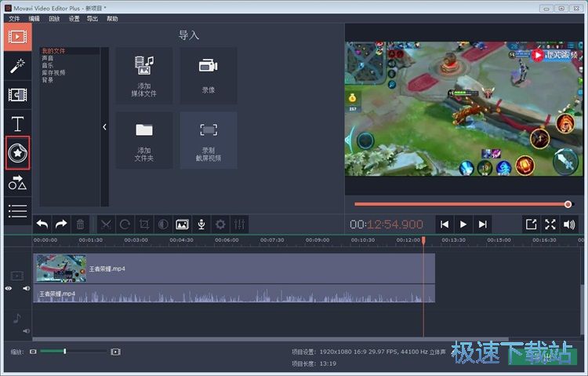
Task: Open the Import media tab
Action: 17,37
